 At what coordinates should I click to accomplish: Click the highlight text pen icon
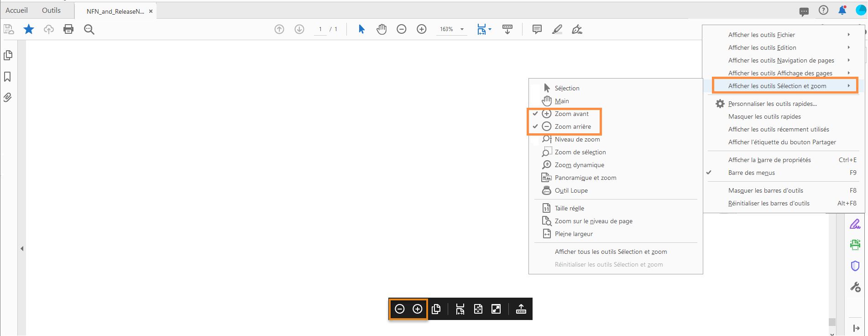[x=557, y=29]
